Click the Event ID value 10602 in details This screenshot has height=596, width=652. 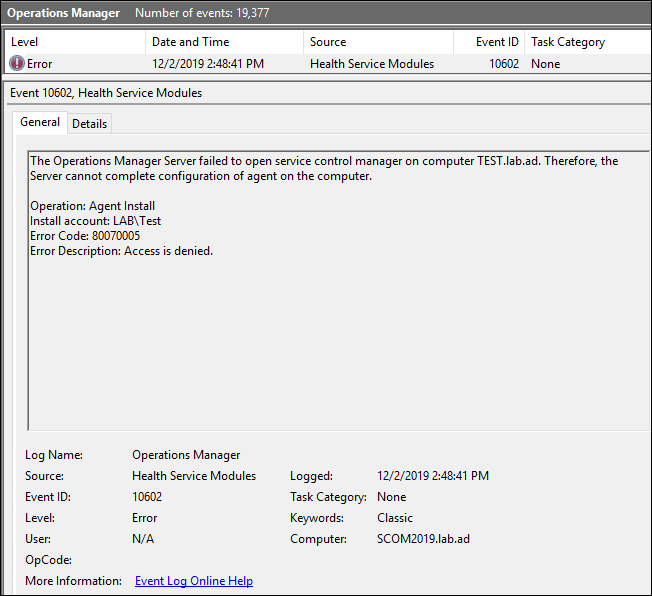[147, 497]
